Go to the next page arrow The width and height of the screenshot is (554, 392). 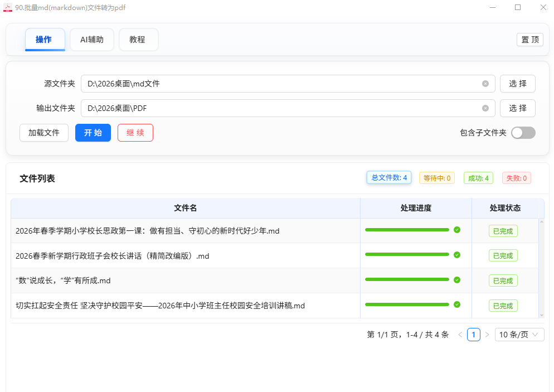(487, 335)
